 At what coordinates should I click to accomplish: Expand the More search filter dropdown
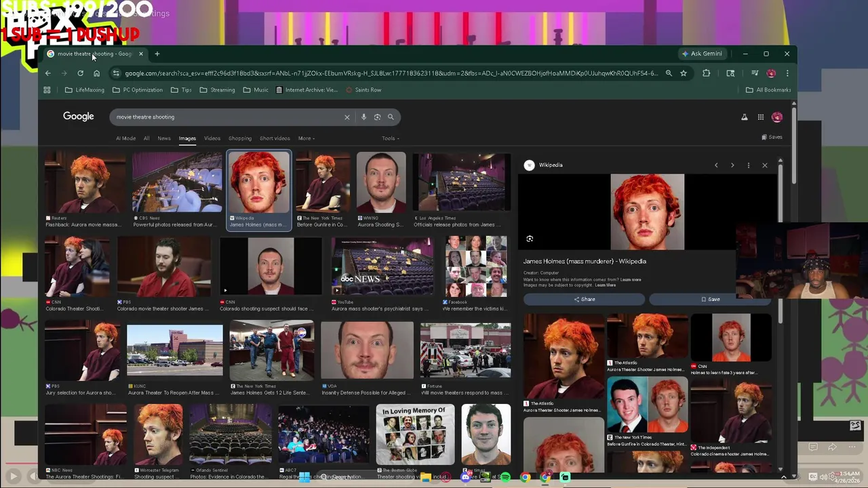pos(306,138)
